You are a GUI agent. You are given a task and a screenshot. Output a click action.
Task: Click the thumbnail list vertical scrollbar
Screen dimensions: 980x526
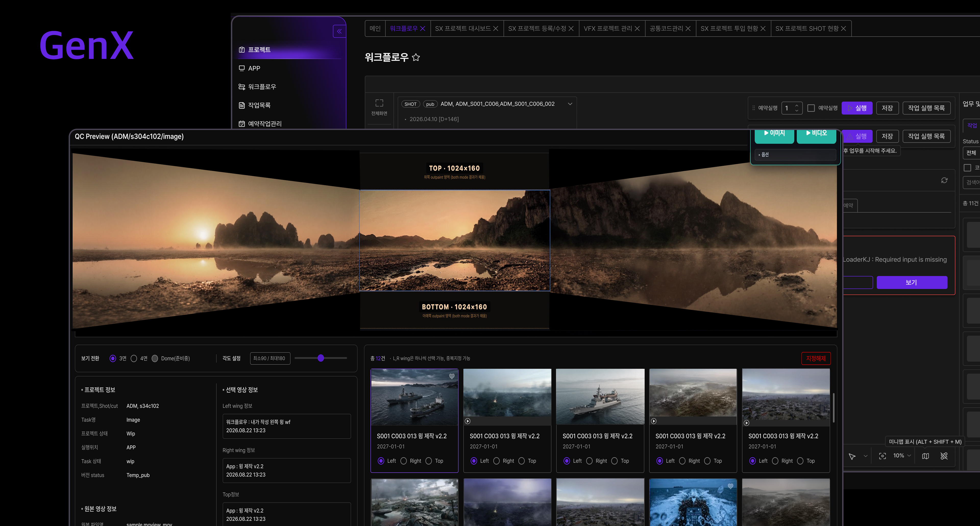click(x=834, y=408)
